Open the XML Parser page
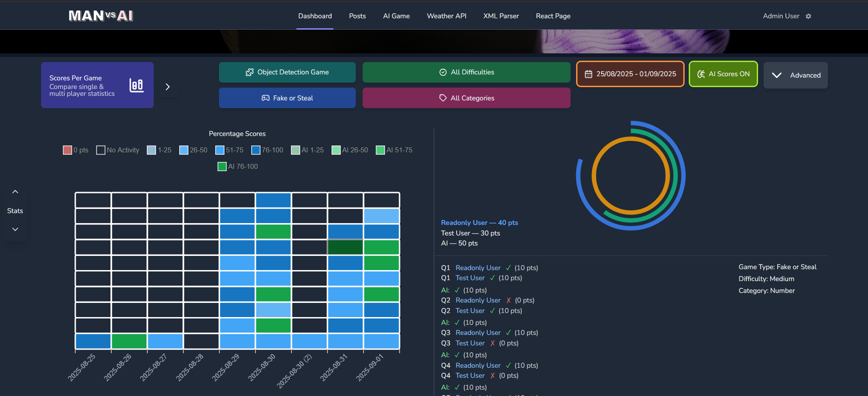The image size is (868, 396). [501, 16]
